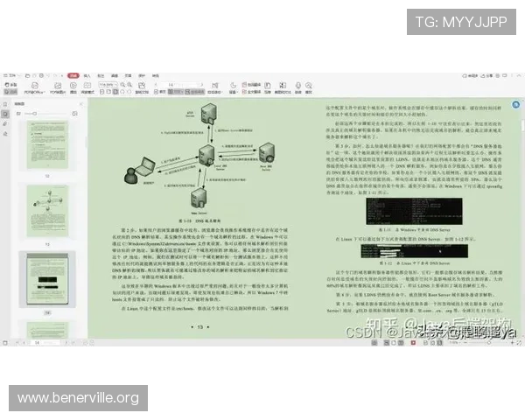Open the find search tool
Image resolution: width=525 pixels, height=420 pixels.
[309, 87]
